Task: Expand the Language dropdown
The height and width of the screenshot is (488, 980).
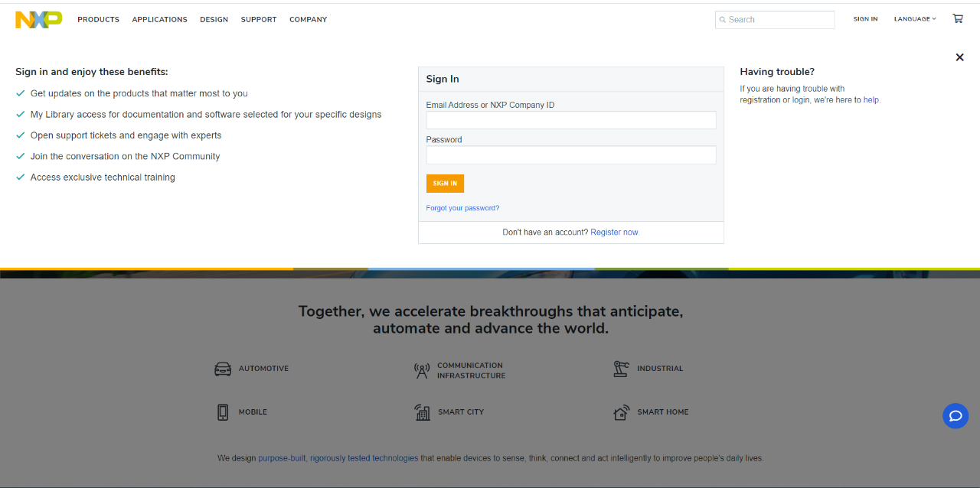Action: tap(915, 19)
